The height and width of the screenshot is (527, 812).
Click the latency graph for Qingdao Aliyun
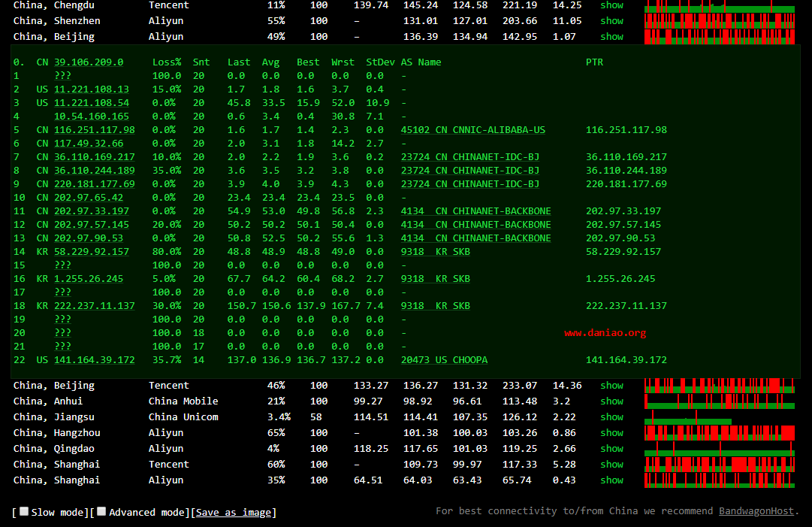click(x=719, y=449)
